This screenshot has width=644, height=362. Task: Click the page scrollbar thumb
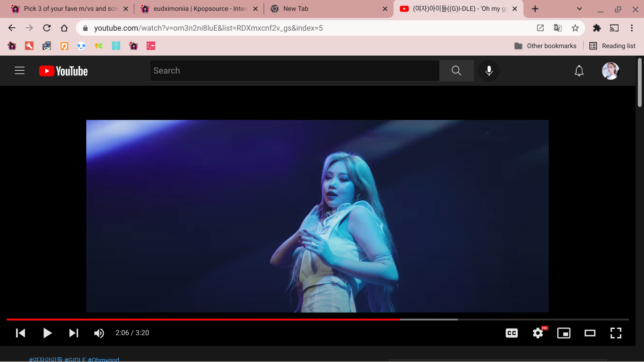pyautogui.click(x=640, y=83)
